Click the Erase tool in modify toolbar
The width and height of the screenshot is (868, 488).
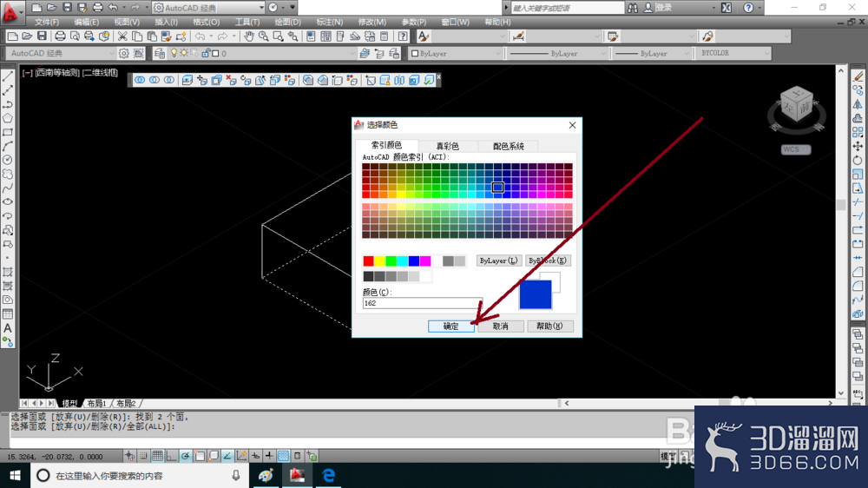(858, 76)
